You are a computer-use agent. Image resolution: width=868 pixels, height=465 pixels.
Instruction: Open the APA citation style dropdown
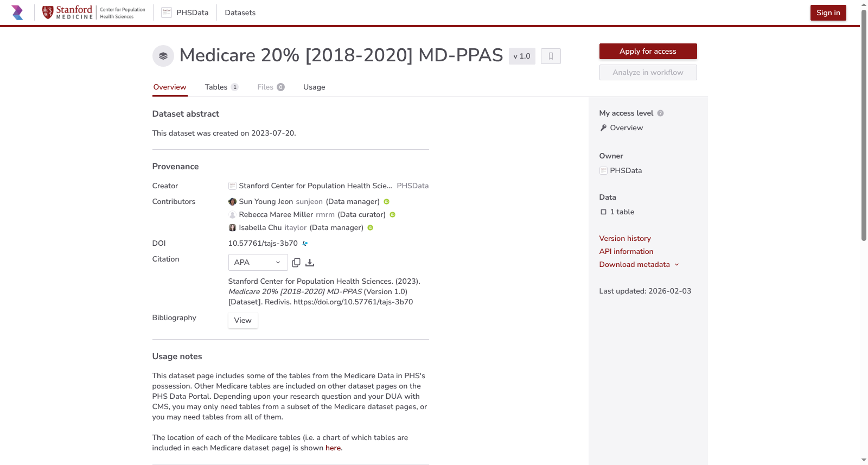(x=258, y=263)
